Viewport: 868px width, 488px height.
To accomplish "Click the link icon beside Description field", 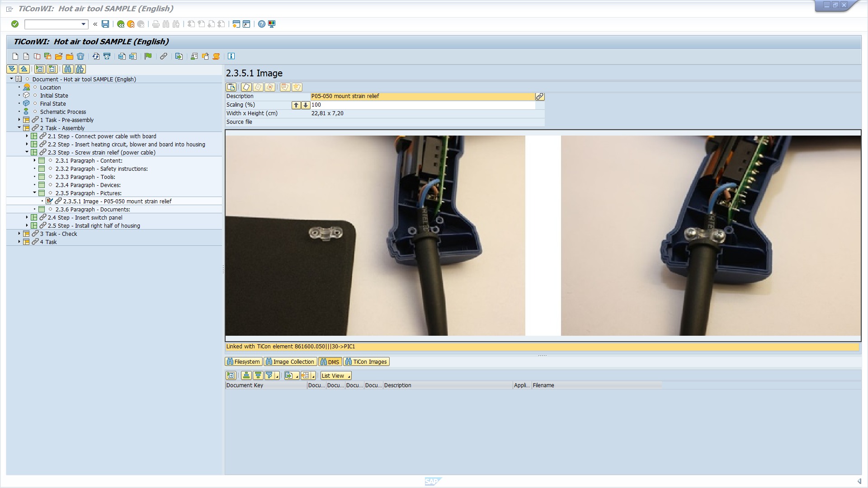I will point(540,96).
